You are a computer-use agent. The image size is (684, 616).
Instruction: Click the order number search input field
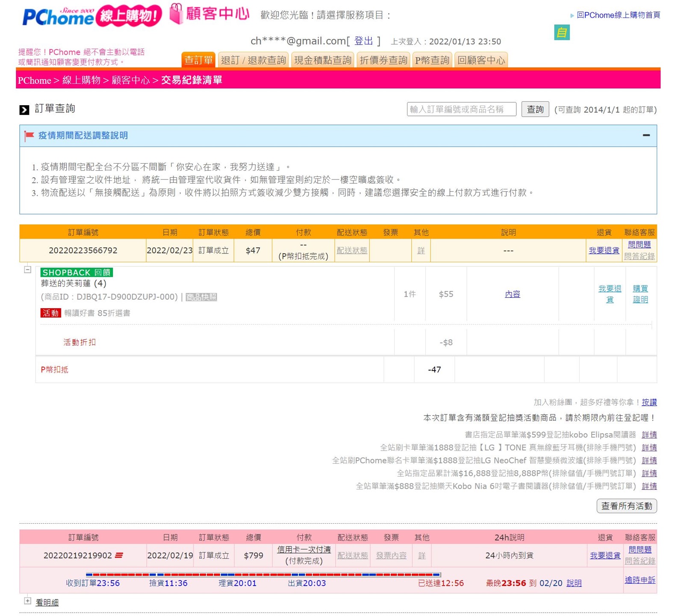(x=461, y=109)
